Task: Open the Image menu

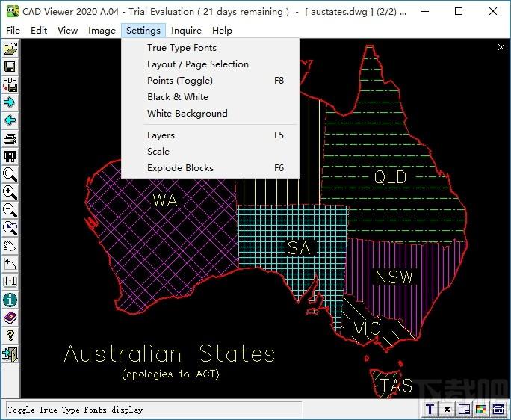Action: point(102,31)
